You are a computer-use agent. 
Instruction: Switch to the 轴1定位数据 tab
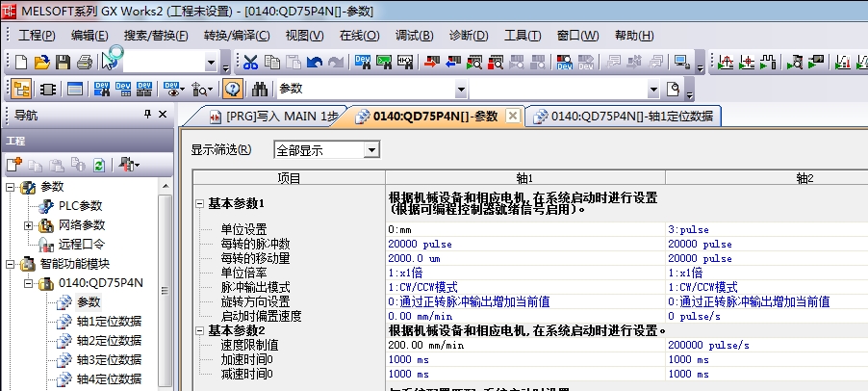coord(624,116)
